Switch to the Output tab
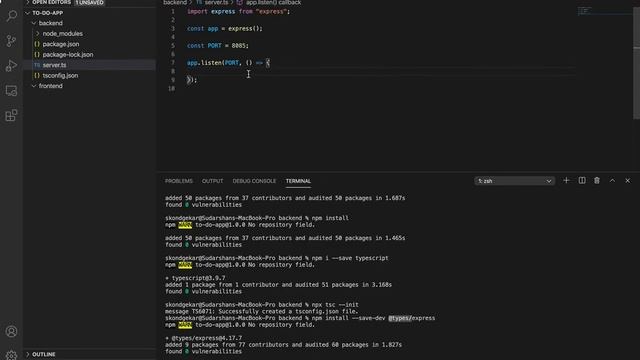Screen dimensions: 640x360 pos(213,181)
